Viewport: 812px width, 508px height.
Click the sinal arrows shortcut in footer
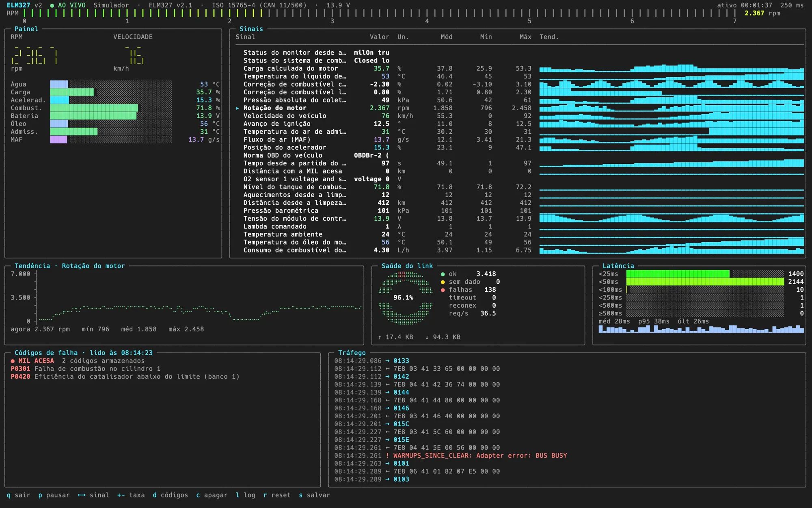[x=93, y=495]
